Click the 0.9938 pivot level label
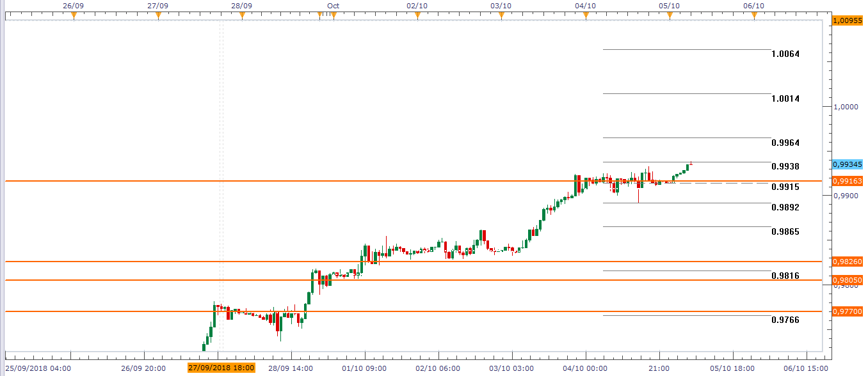Screen dimensions: 868x376 (x=785, y=166)
